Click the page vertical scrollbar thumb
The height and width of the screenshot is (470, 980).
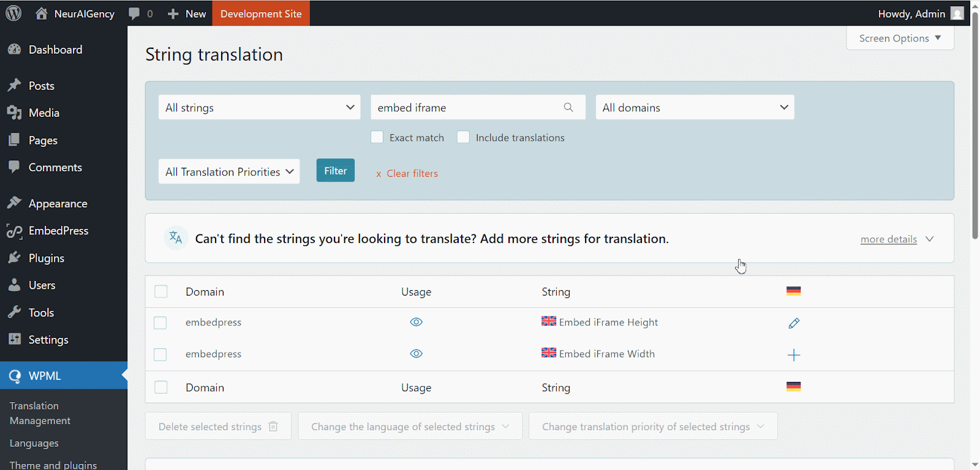(x=975, y=125)
